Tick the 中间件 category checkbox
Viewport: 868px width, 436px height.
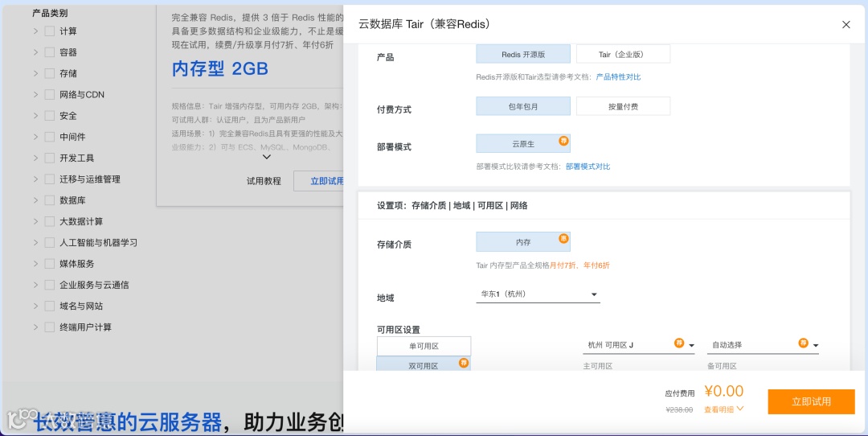50,136
